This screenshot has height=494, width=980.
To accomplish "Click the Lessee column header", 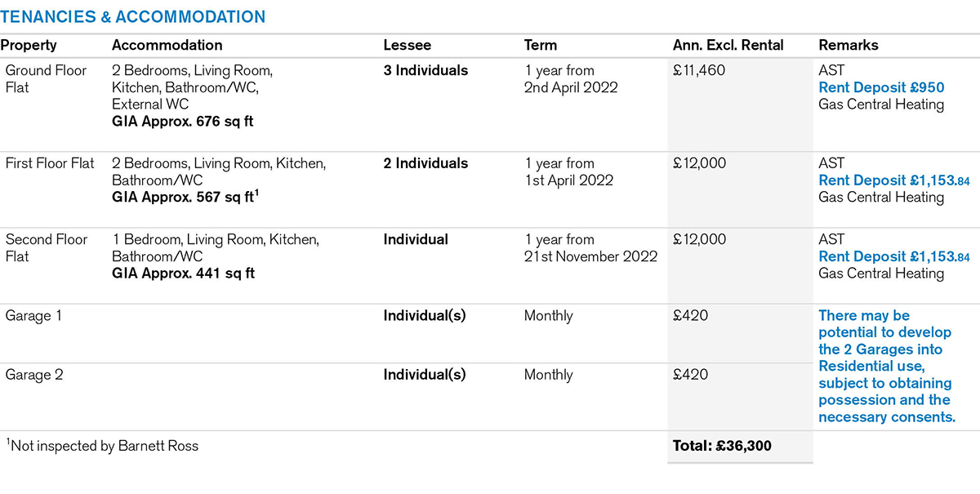I will [407, 46].
